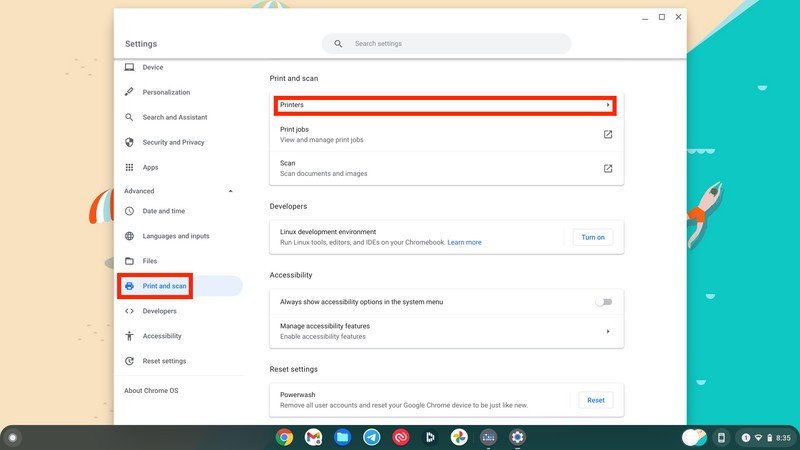Launch Telegram from the shelf
Viewport: 800px width, 450px height.
[371, 437]
